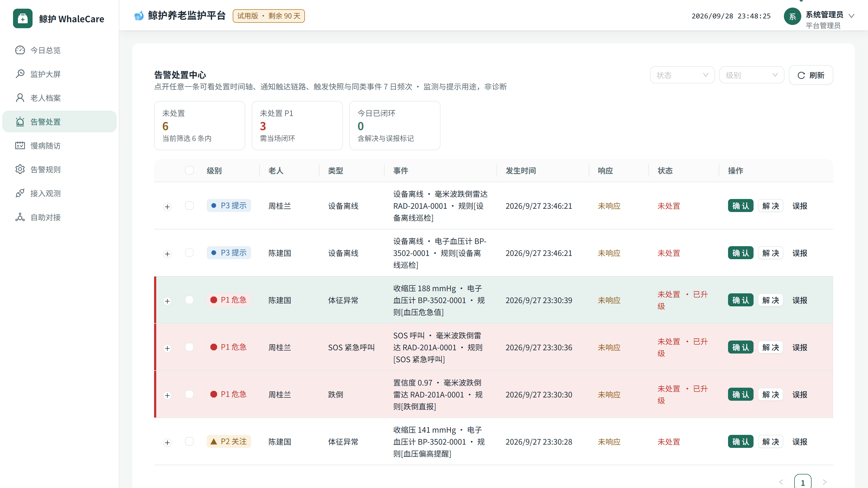
Task: Click the next page arrow in pagination
Action: pyautogui.click(x=825, y=482)
